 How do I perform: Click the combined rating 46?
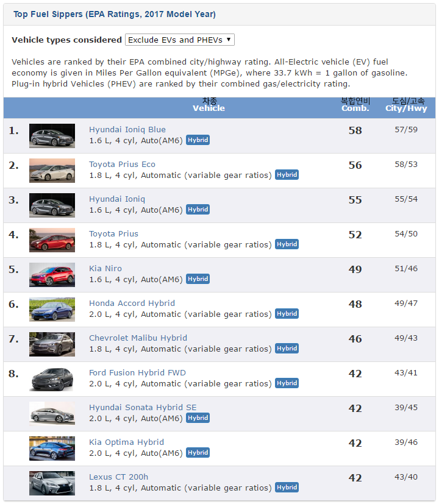click(355, 339)
